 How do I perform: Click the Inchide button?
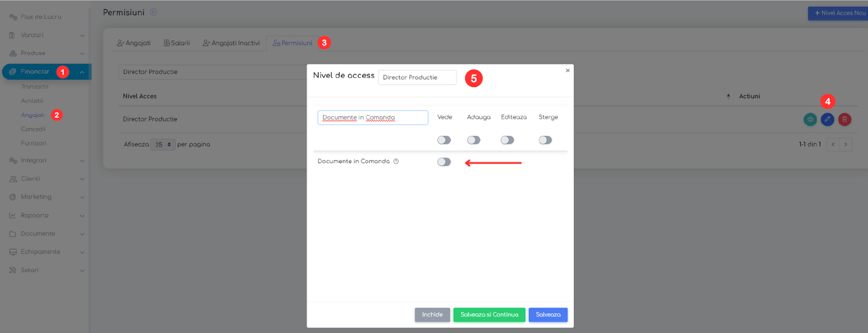(432, 315)
